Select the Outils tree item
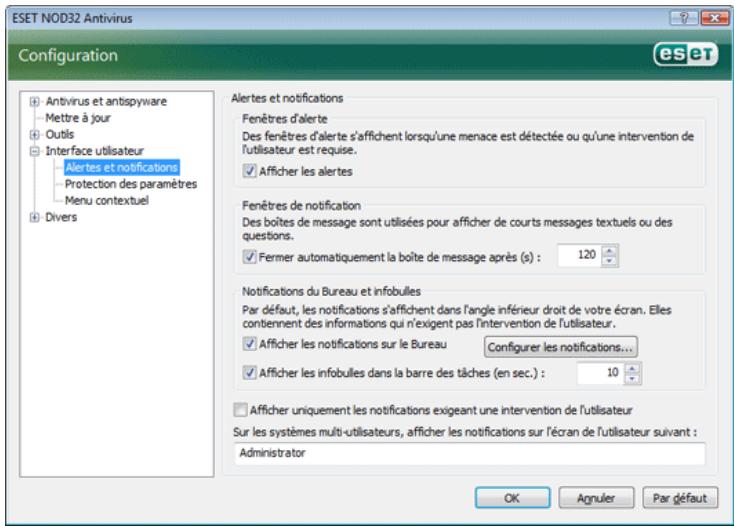734x526 pixels. (x=60, y=135)
